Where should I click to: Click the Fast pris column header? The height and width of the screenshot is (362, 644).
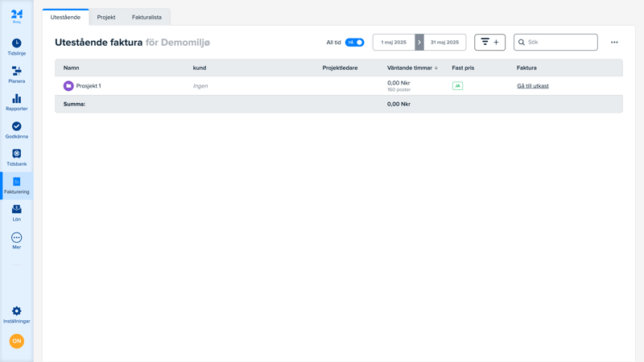tap(463, 68)
